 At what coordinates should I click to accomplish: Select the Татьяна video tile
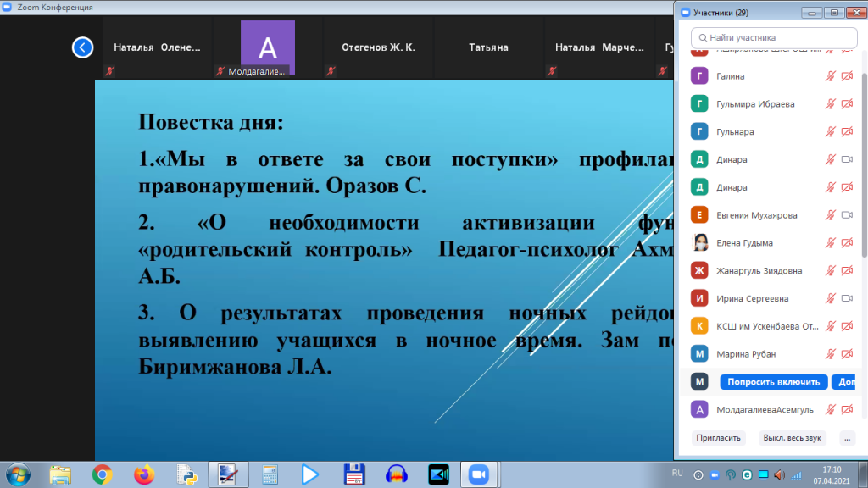coord(488,48)
